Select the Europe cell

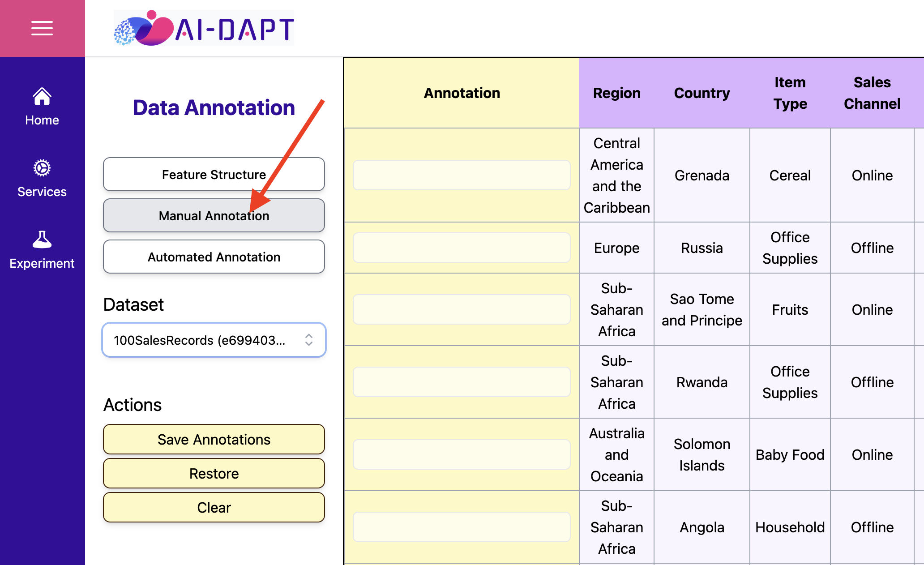[x=616, y=248]
